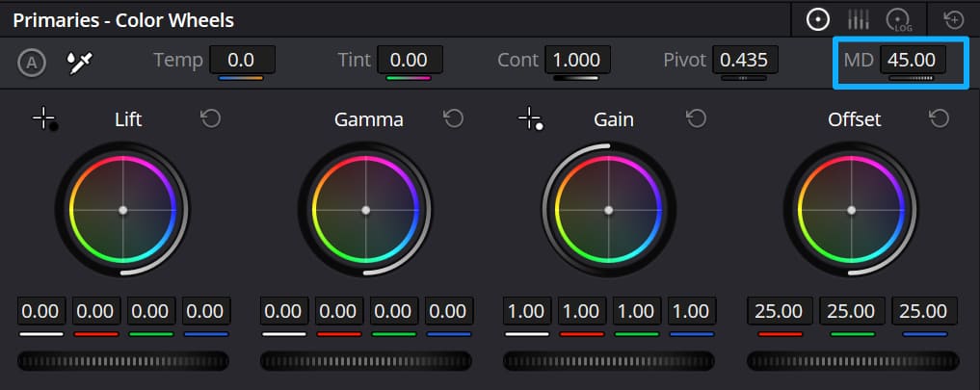Screen dimensions: 980x390
Task: Switch to Color Wheels mode icon
Action: (817, 20)
